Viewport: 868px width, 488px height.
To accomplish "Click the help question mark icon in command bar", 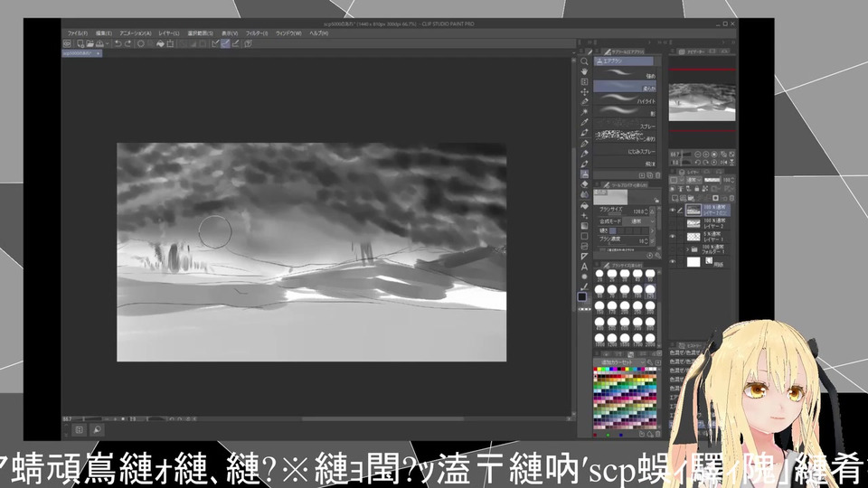I will (x=248, y=43).
